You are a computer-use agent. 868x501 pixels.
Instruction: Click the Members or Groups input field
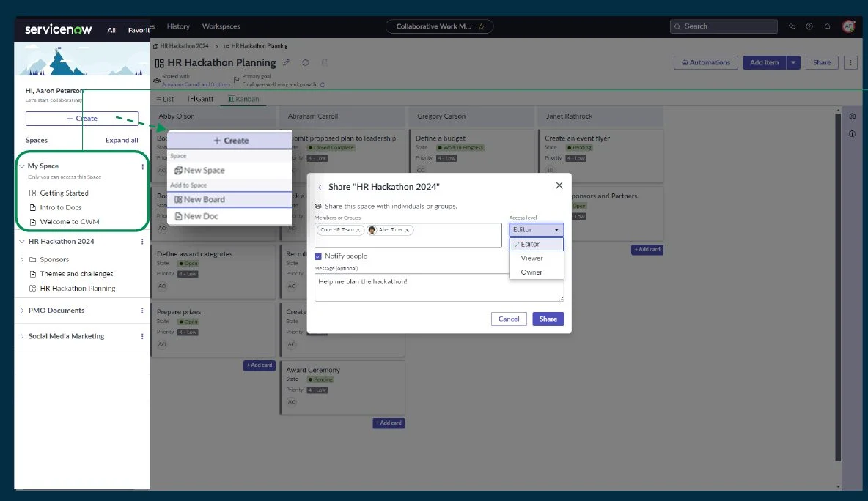click(408, 235)
